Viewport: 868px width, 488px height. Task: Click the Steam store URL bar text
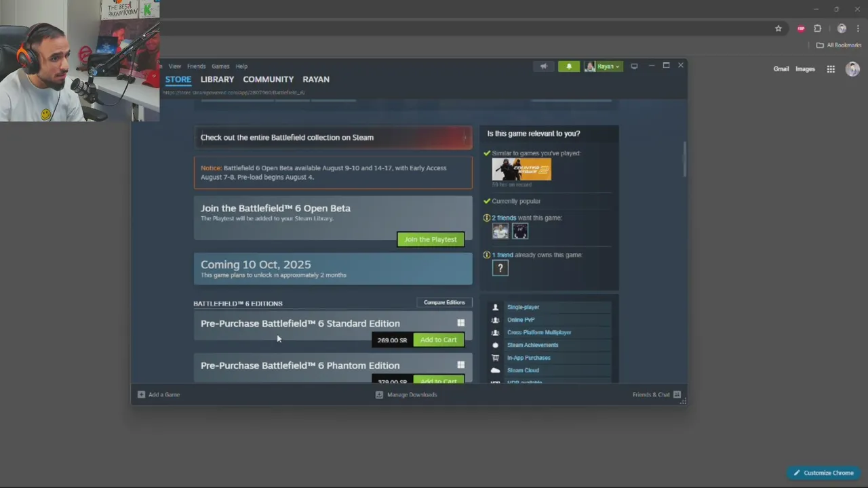tap(233, 92)
